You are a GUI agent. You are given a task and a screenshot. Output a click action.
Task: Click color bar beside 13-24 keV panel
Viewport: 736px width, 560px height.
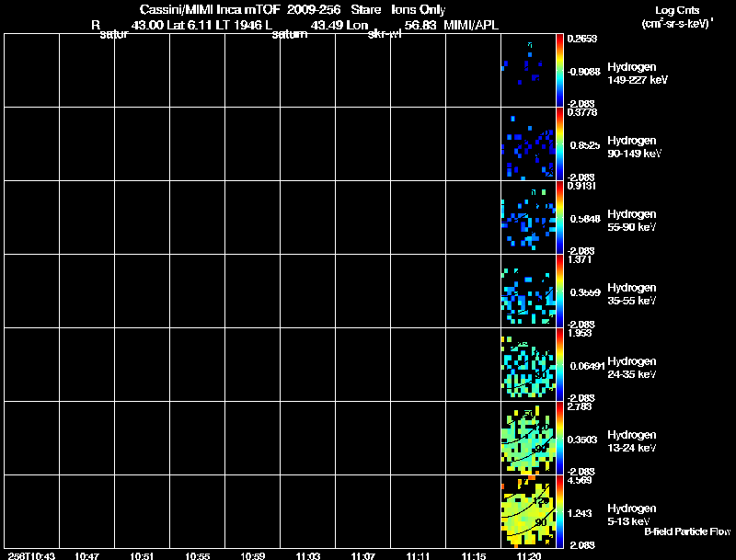point(559,439)
